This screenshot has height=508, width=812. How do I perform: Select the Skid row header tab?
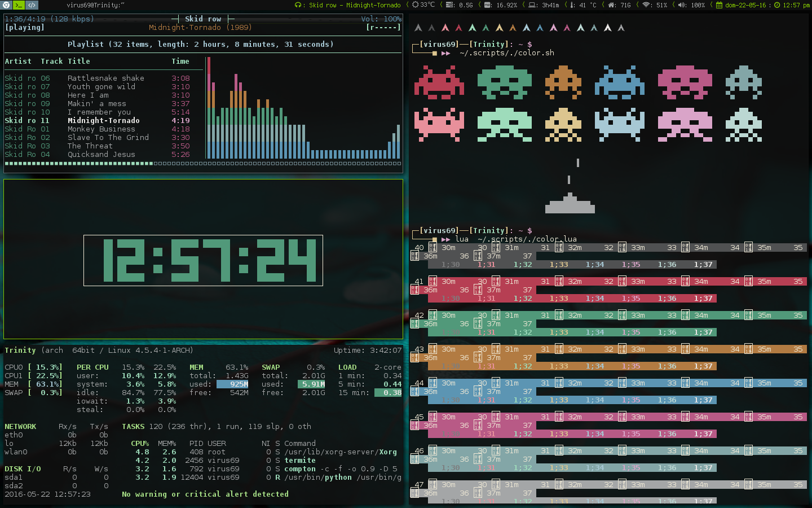202,18
